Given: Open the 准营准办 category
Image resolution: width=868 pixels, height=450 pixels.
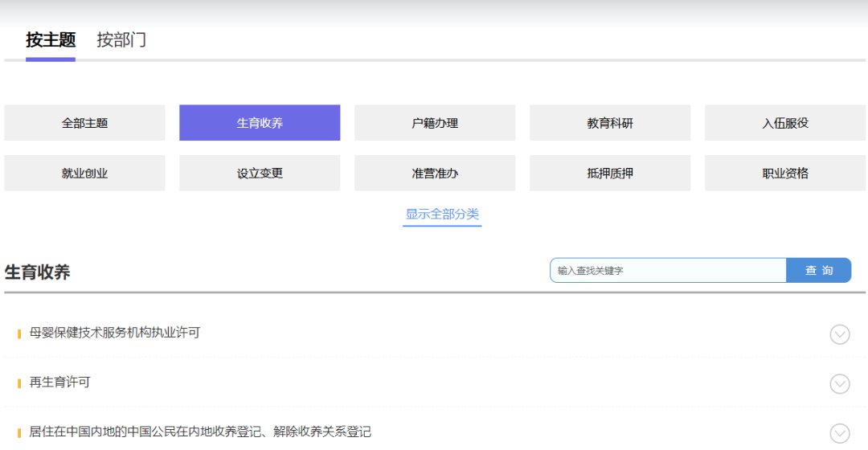Looking at the screenshot, I should [x=435, y=173].
